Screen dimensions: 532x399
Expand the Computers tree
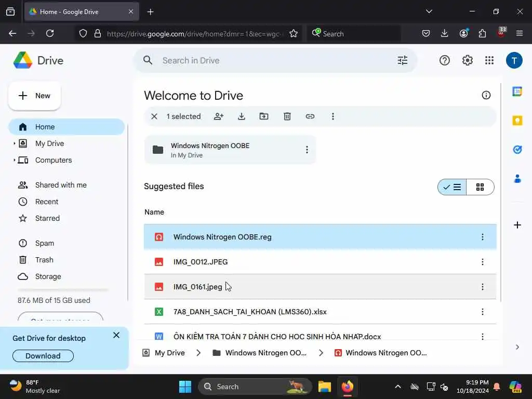click(14, 160)
